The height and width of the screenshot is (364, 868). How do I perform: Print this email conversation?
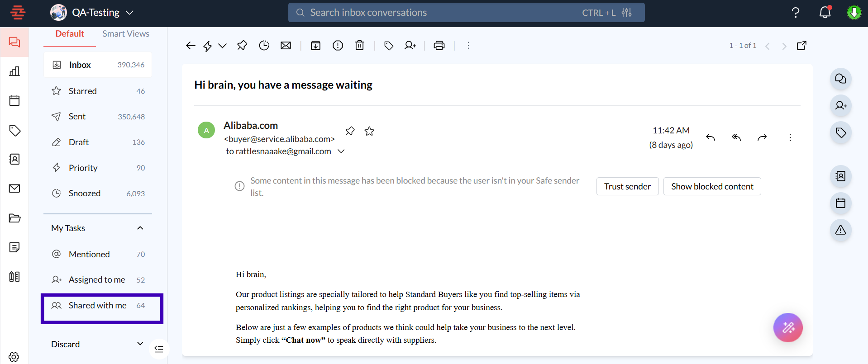pyautogui.click(x=439, y=46)
